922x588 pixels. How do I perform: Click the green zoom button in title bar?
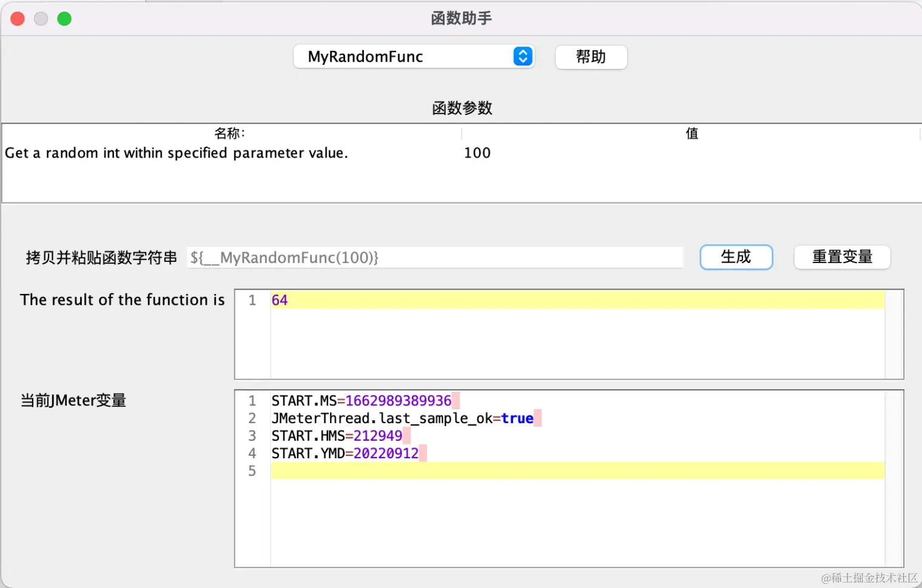(x=64, y=18)
